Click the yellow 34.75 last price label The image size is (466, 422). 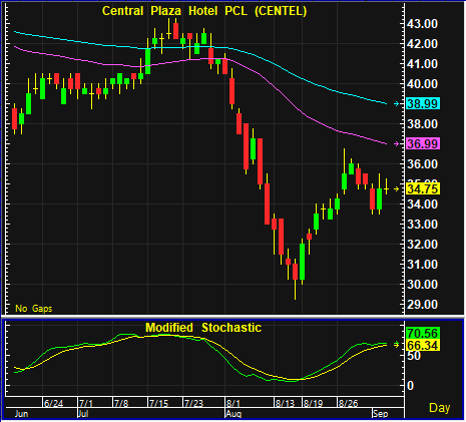coord(423,189)
